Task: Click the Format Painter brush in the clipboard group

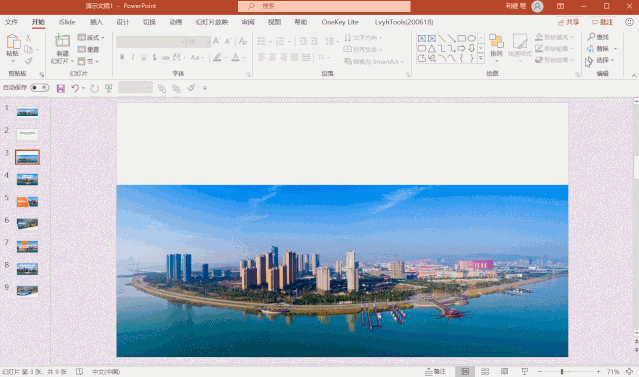Action: pyautogui.click(x=29, y=61)
